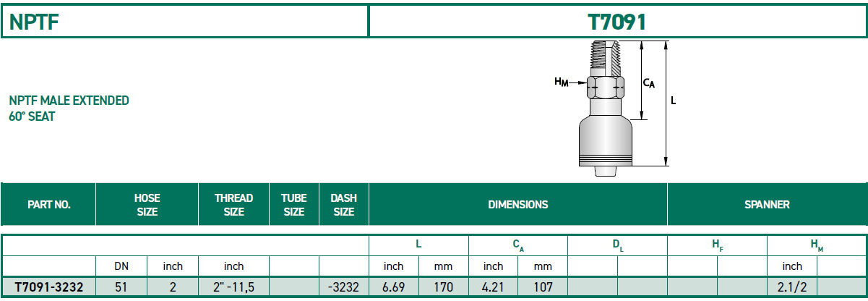Click the NPTF title header
The height and width of the screenshot is (301, 868).
click(x=34, y=22)
